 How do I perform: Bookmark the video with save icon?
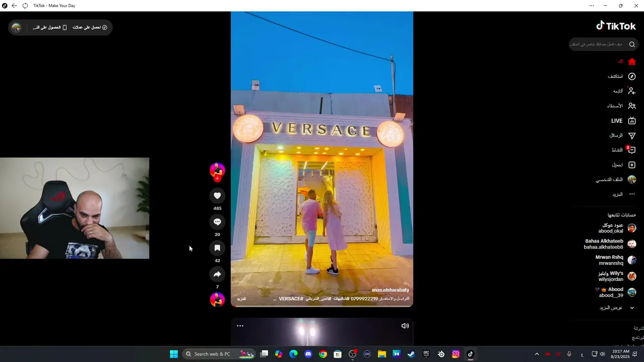pos(217,248)
